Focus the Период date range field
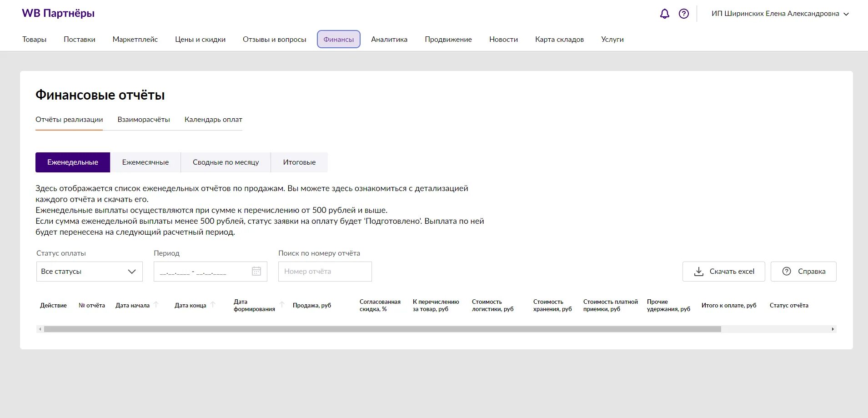This screenshot has height=418, width=868. coord(211,272)
